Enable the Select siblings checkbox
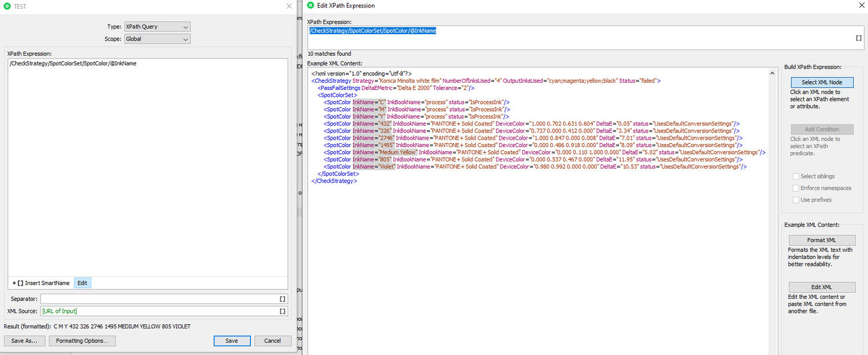This screenshot has height=355, width=868. [796, 177]
